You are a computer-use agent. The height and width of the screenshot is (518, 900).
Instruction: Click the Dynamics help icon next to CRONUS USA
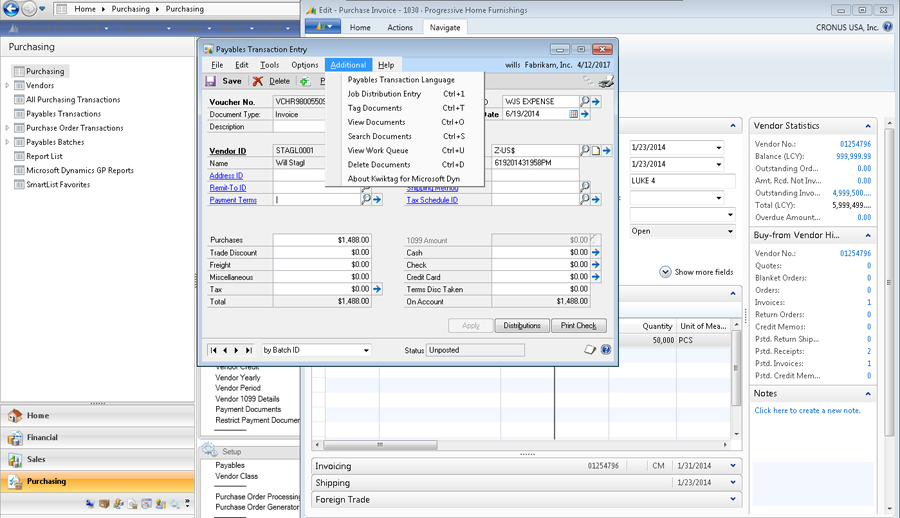pyautogui.click(x=887, y=27)
